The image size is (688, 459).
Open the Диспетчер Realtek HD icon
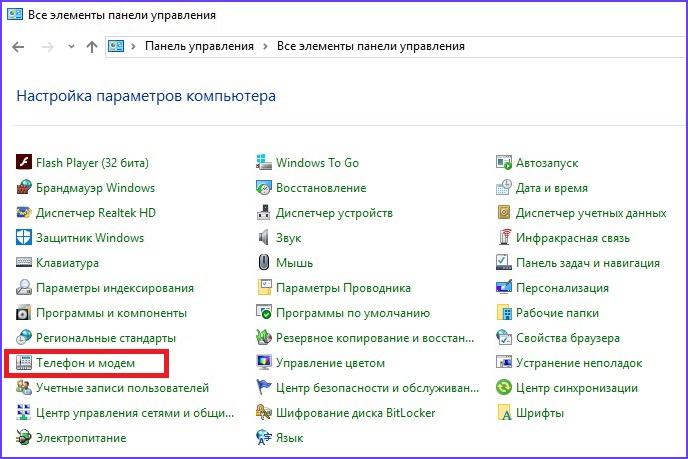point(24,212)
